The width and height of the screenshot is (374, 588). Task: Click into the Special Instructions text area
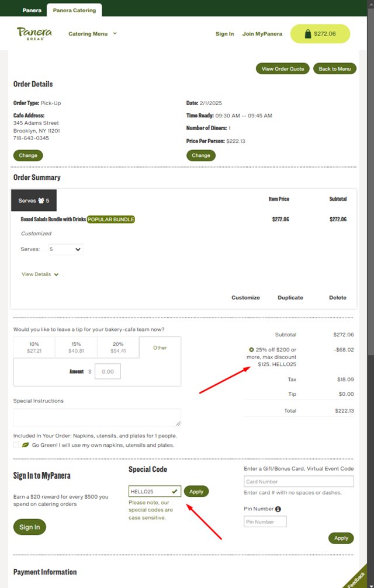97,417
